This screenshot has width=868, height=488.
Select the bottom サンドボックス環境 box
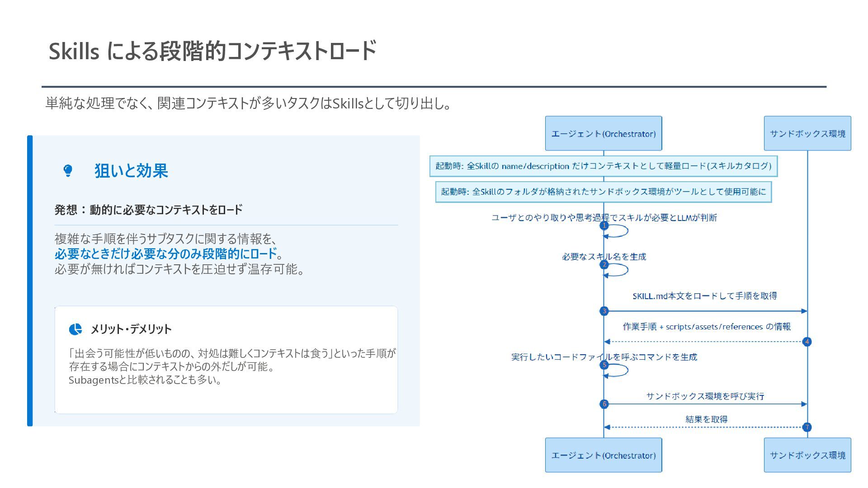(x=807, y=455)
